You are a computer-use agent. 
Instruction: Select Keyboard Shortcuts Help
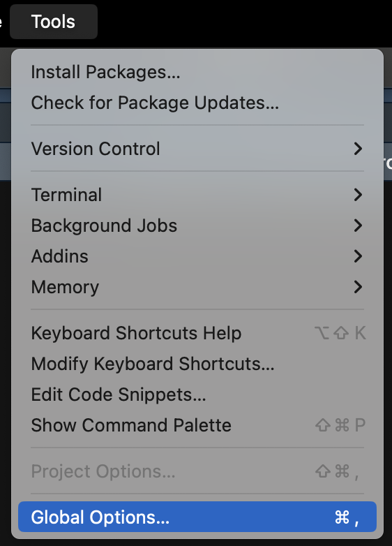coord(197,333)
